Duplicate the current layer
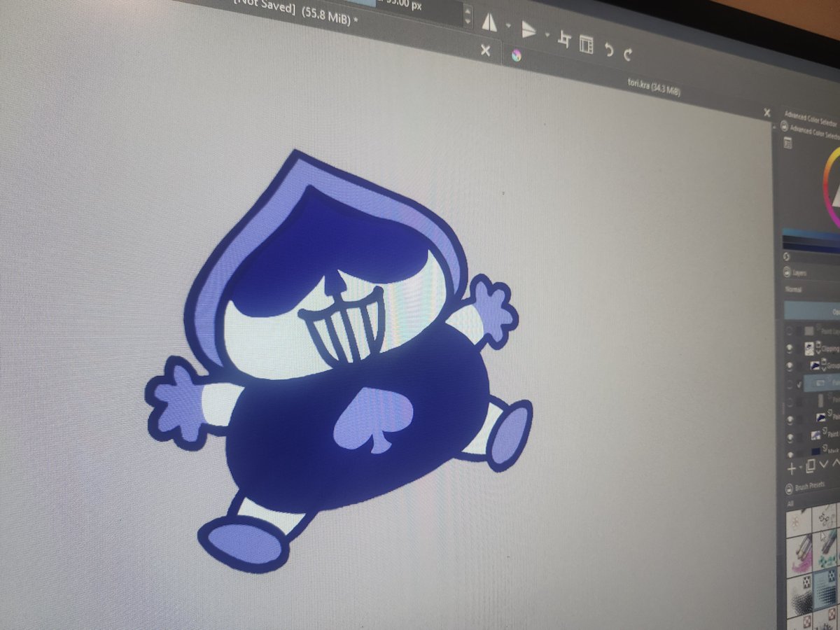Image resolution: width=840 pixels, height=630 pixels. (x=811, y=466)
